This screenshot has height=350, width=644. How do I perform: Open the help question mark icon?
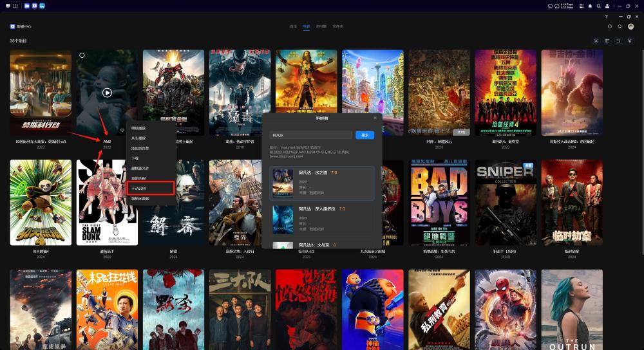click(x=606, y=17)
